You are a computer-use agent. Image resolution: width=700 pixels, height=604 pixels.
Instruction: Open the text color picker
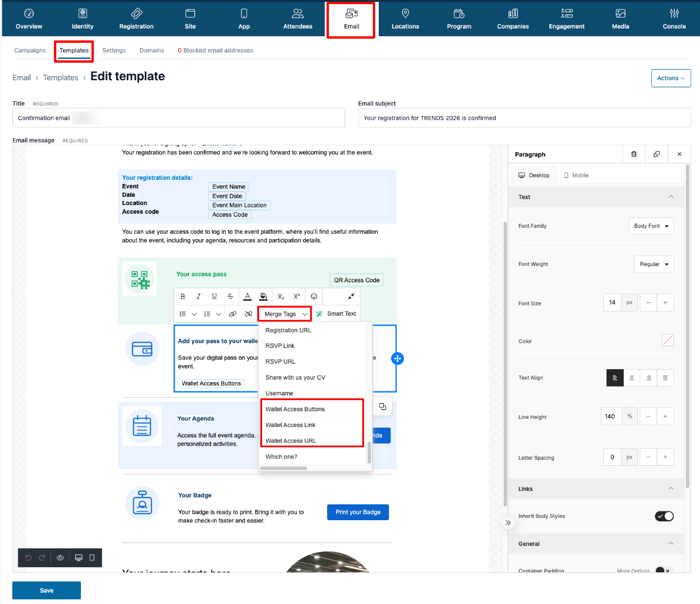coord(247,296)
